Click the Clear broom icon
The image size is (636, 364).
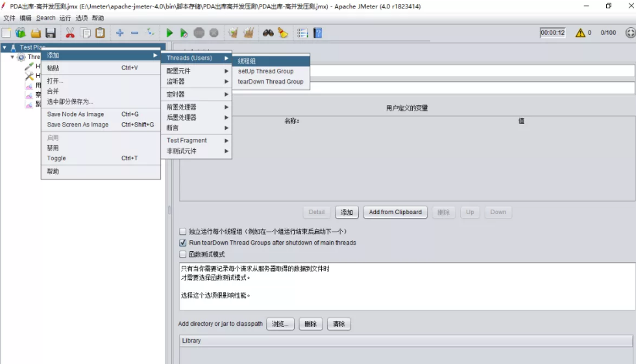(x=233, y=33)
